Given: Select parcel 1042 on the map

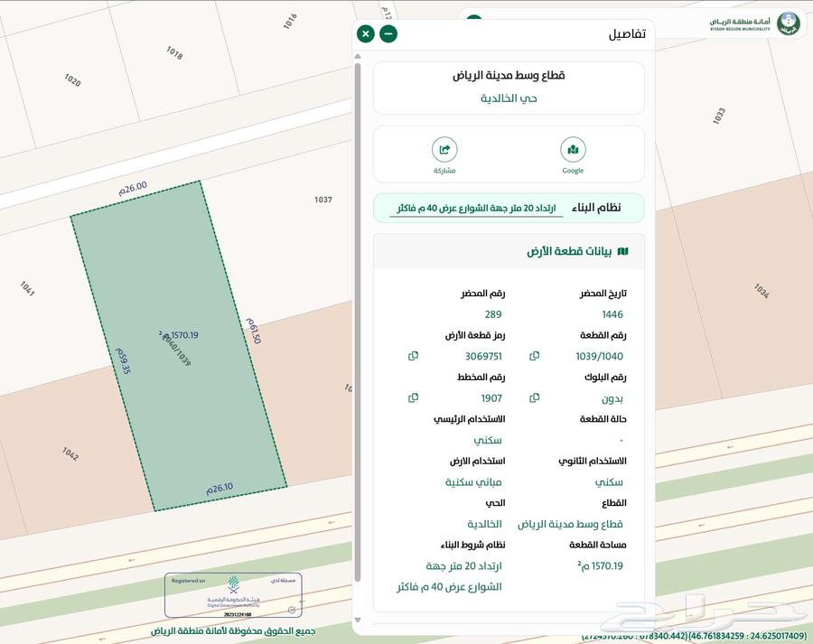Looking at the screenshot, I should pos(70,453).
